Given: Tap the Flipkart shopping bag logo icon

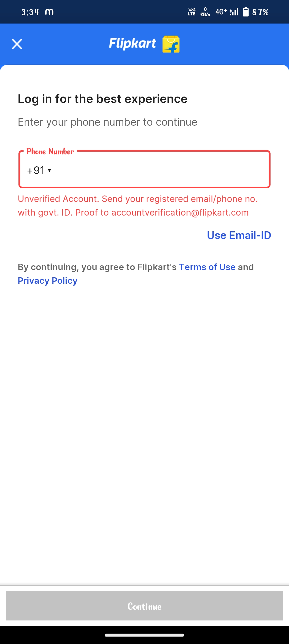Looking at the screenshot, I should coord(171,44).
